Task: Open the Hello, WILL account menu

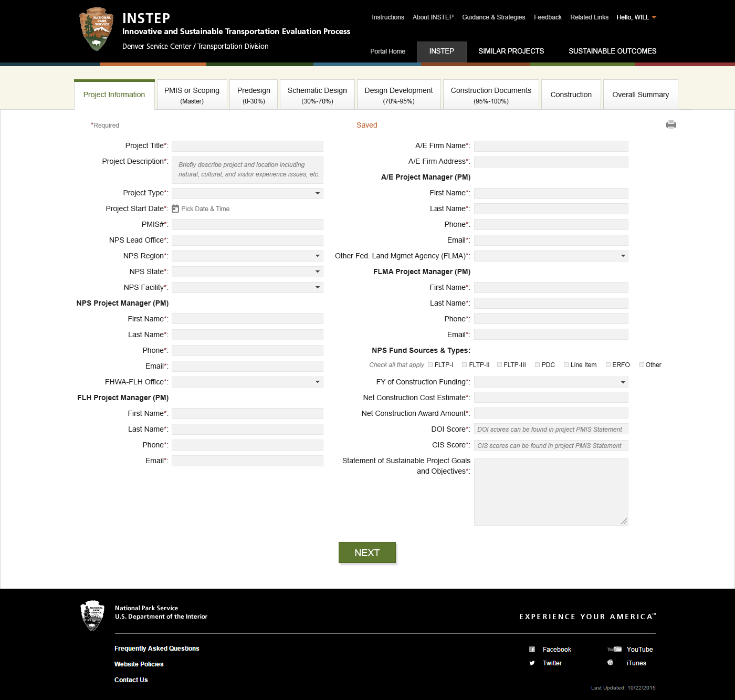Action: (636, 17)
